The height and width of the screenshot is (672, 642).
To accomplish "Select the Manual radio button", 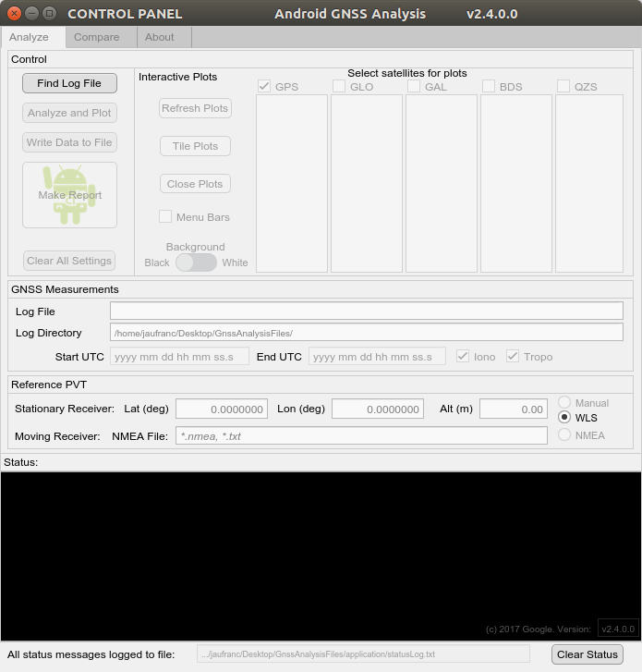I will [x=564, y=402].
